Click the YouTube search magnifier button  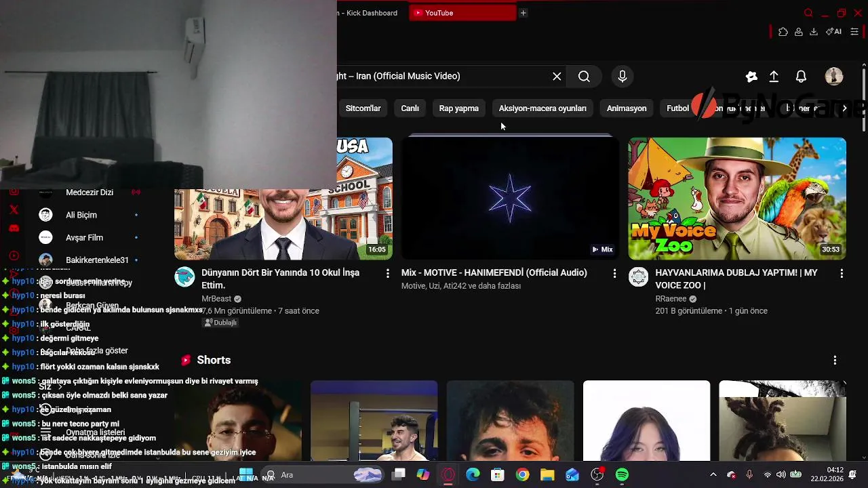click(x=584, y=77)
